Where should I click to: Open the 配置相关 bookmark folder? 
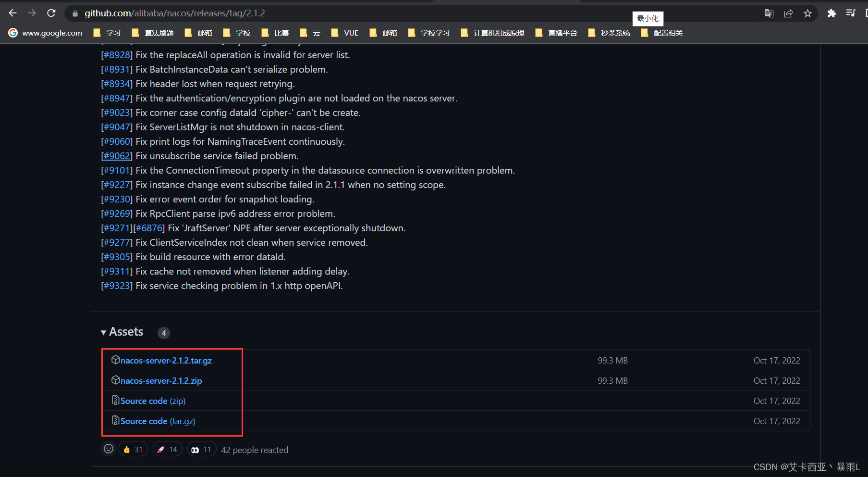coord(662,33)
